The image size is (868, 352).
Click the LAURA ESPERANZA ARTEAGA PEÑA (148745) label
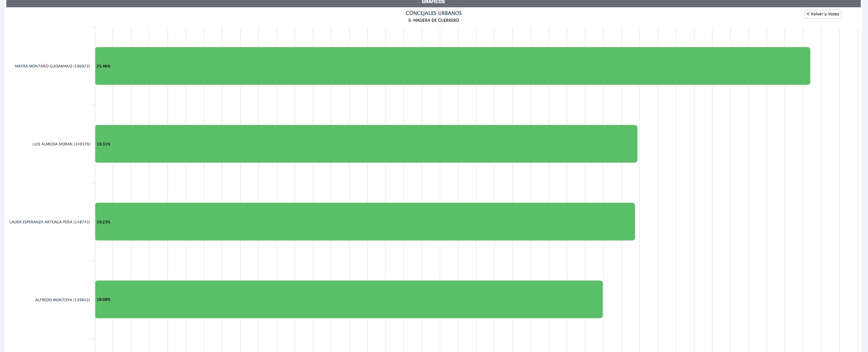click(x=50, y=222)
